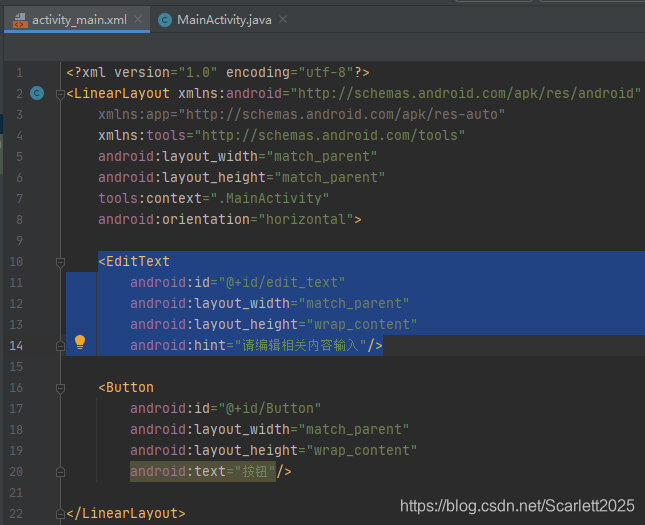Click EditText layout_width on line 12

269,303
